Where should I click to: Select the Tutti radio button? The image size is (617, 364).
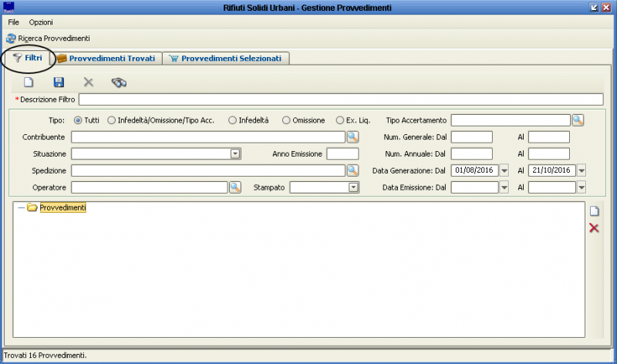coord(78,120)
